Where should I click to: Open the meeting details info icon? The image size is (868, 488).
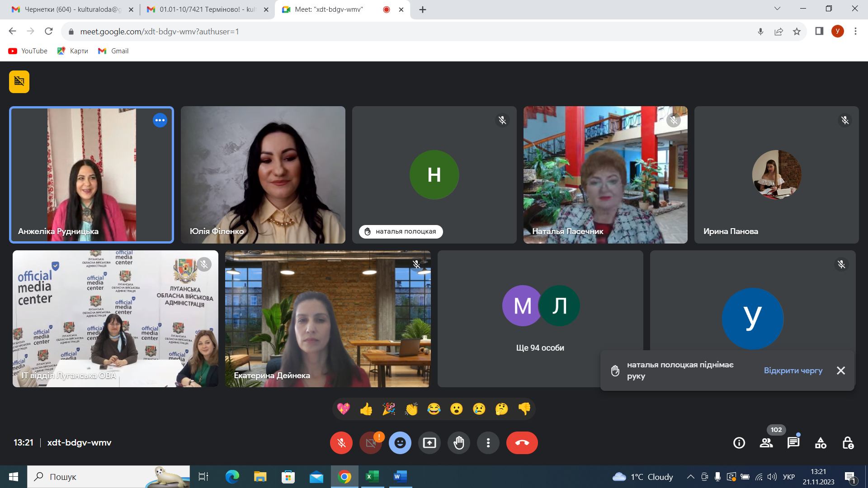[x=739, y=443]
